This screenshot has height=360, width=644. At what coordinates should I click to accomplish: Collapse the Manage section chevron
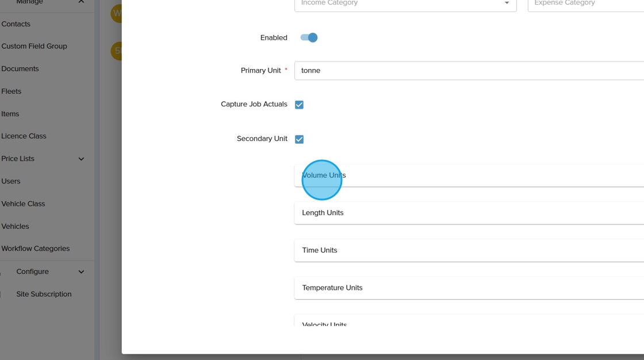(81, 2)
